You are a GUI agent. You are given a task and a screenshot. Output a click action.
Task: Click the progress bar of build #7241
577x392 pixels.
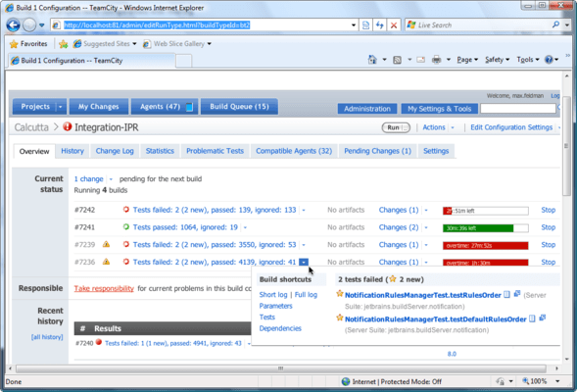tap(485, 228)
